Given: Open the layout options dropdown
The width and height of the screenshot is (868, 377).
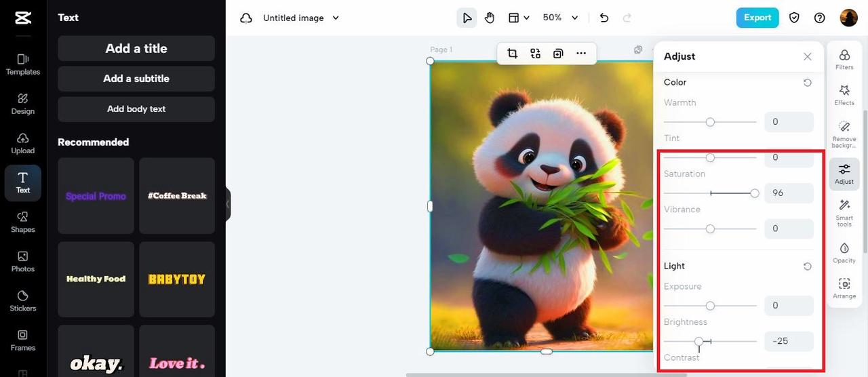Looking at the screenshot, I should [x=519, y=18].
